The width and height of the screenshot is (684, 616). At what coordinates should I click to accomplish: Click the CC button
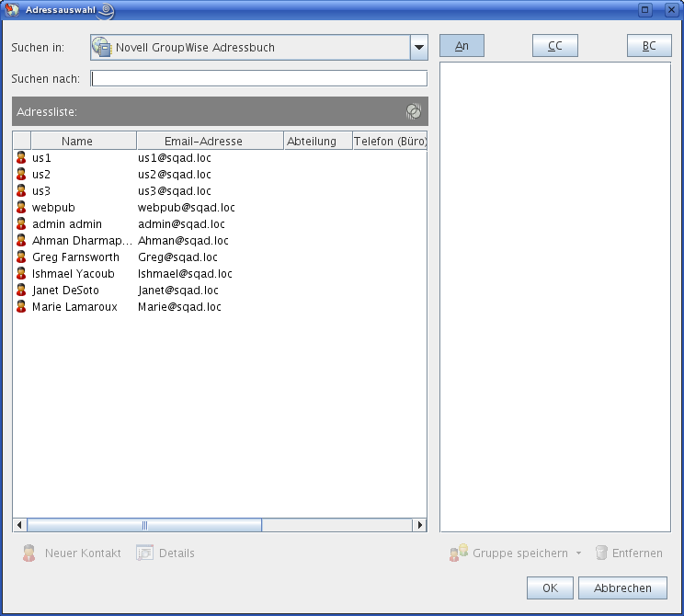click(555, 46)
